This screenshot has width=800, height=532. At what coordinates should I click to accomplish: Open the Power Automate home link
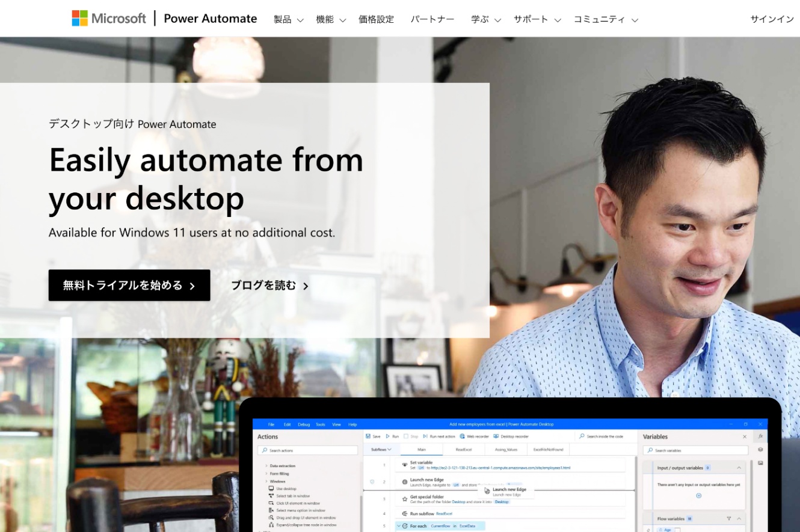[211, 19]
